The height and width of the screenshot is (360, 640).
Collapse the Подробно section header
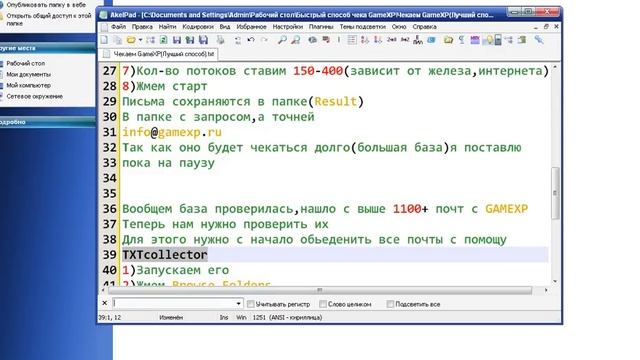tap(48, 122)
